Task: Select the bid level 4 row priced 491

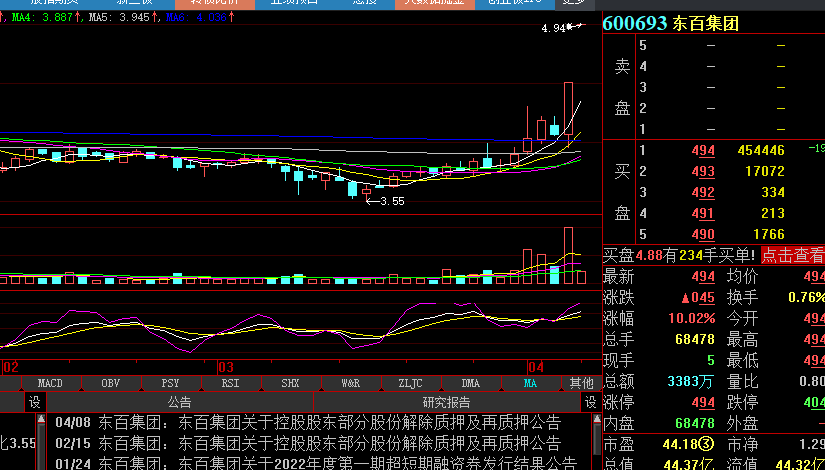Action: (713, 213)
